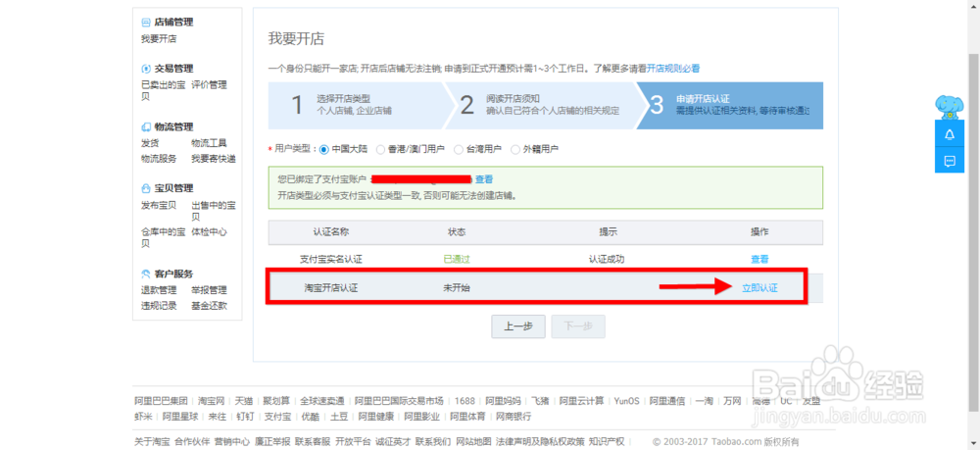Open the YunOS footer link
Image resolution: width=980 pixels, height=450 pixels.
627,401
